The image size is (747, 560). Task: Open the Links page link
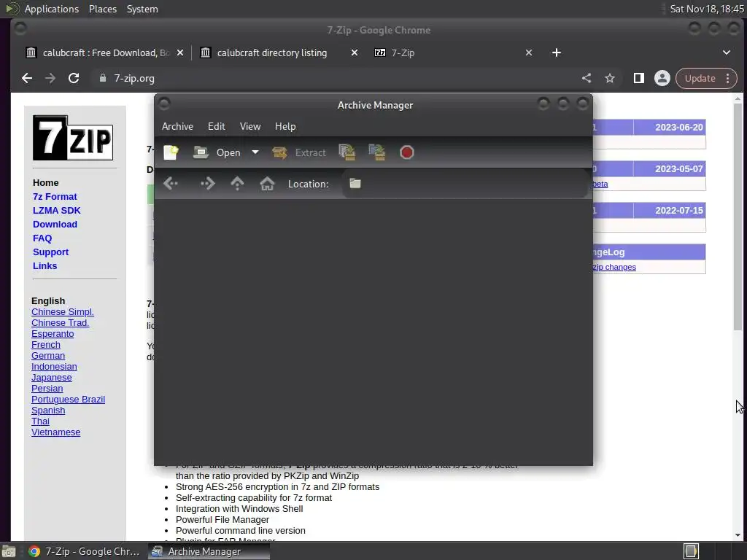click(x=44, y=265)
